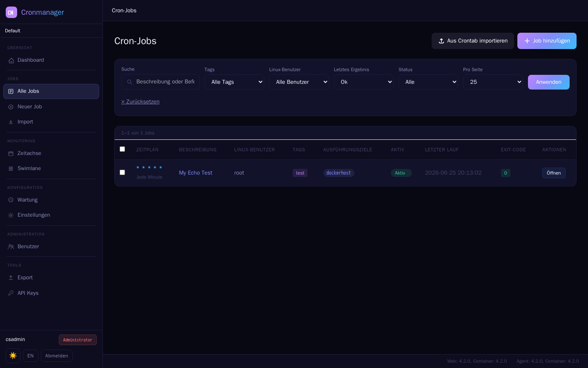Open the Letztes Ergebnis dropdown showing Ok

click(x=363, y=82)
